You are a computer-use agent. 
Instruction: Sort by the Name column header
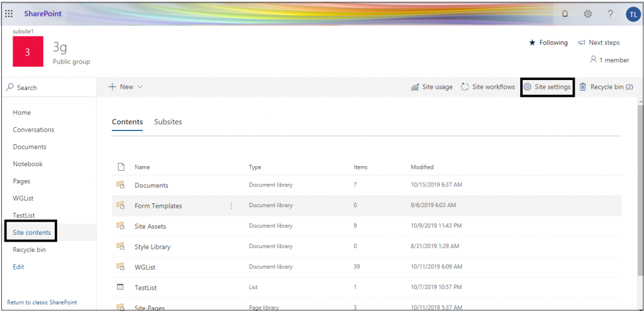(x=142, y=167)
